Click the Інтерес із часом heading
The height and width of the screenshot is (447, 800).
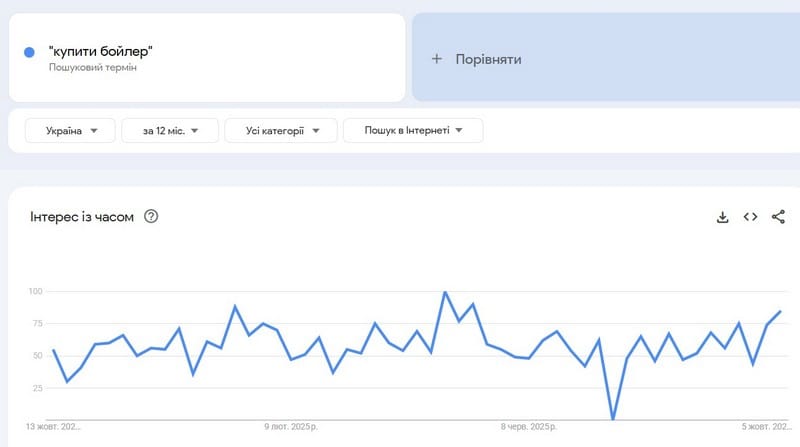[x=81, y=216]
